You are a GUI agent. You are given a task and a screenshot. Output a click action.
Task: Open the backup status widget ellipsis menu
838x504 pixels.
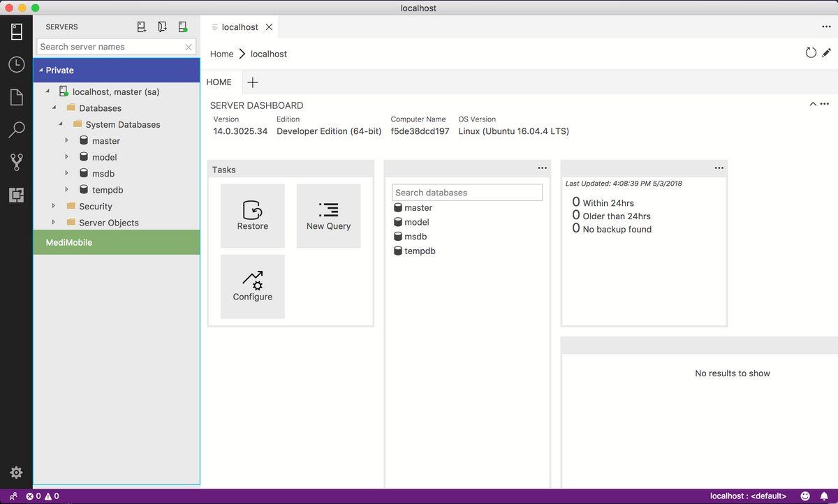point(719,168)
